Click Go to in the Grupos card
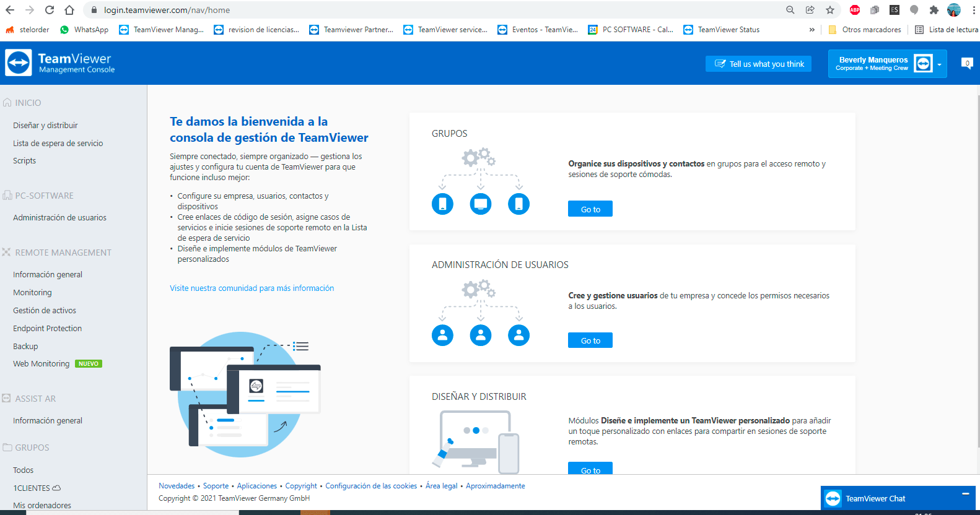Image resolution: width=980 pixels, height=515 pixels. pyautogui.click(x=590, y=209)
